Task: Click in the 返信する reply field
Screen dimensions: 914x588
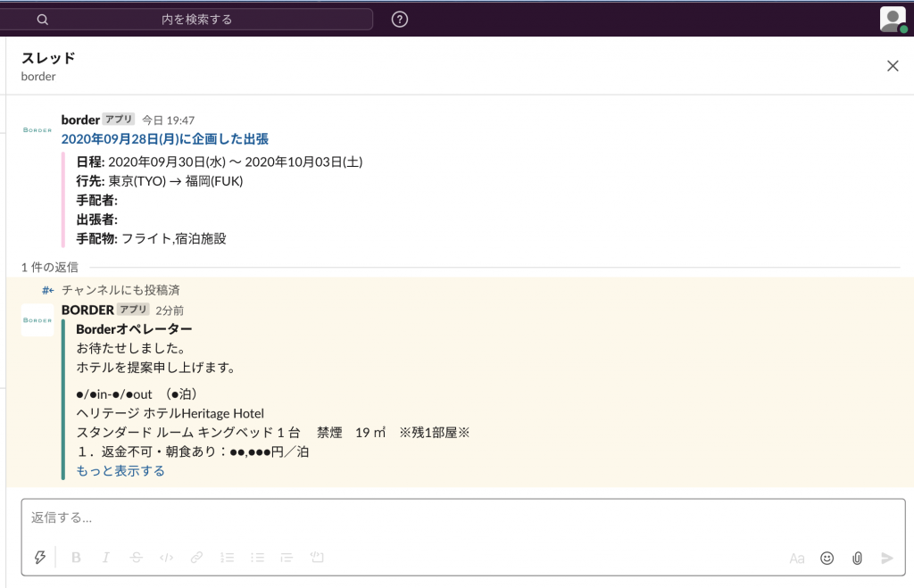Action: click(446, 518)
